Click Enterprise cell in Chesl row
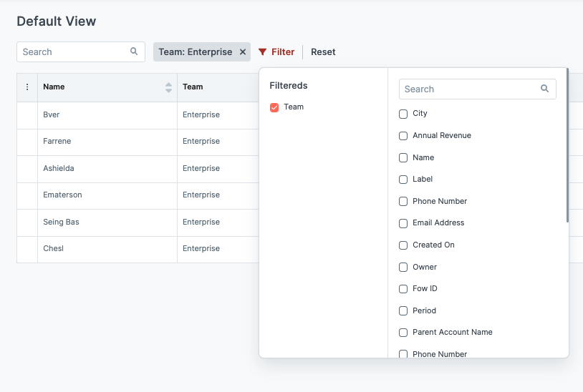 coord(201,248)
